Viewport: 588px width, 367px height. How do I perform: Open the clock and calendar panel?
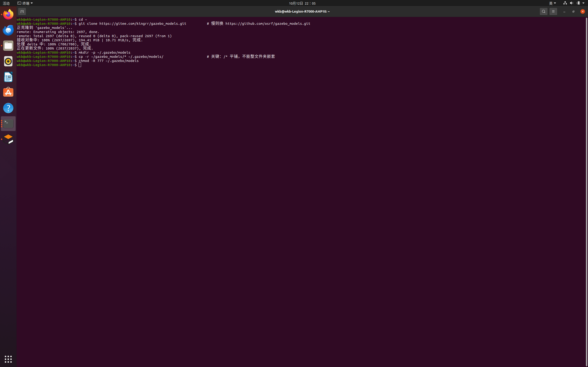(302, 3)
